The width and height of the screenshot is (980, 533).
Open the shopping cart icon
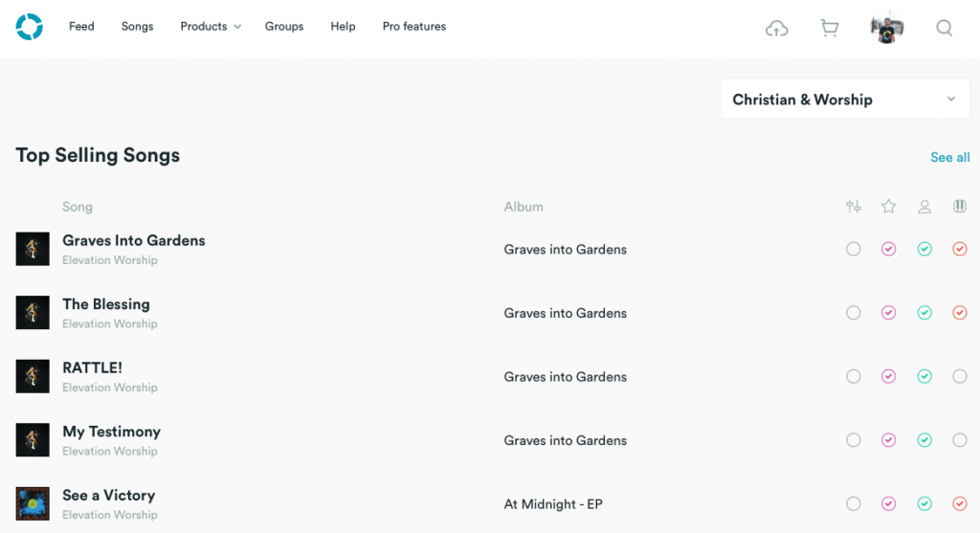point(830,28)
